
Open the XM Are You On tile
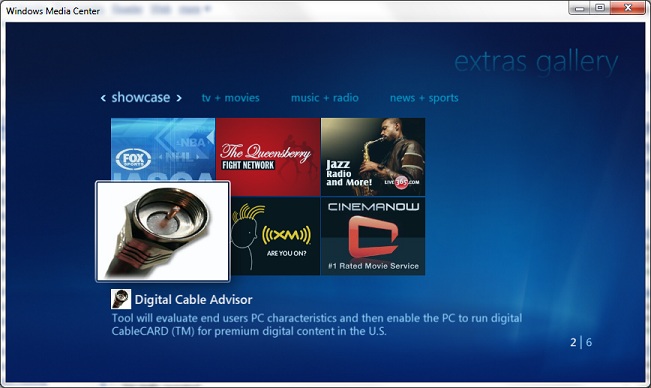275,236
